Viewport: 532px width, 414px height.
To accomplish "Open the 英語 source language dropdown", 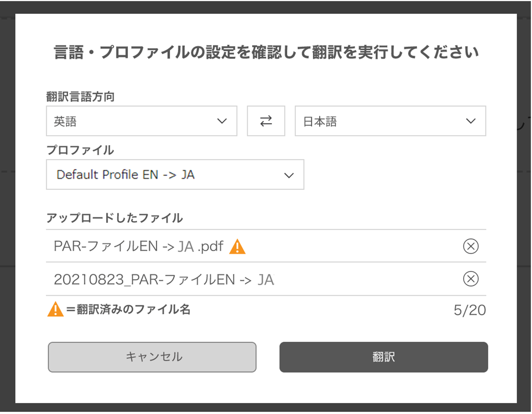I will click(141, 121).
